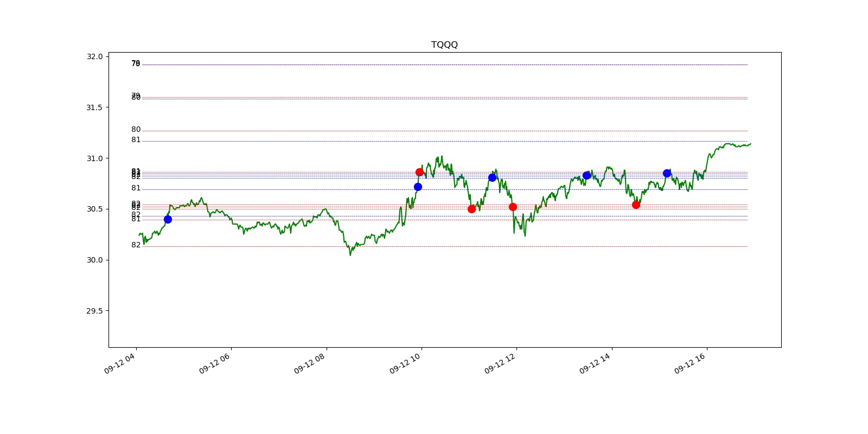This screenshot has width=868, height=434.
Task: Click the last blue marker before 09-12 16
Action: tap(667, 173)
